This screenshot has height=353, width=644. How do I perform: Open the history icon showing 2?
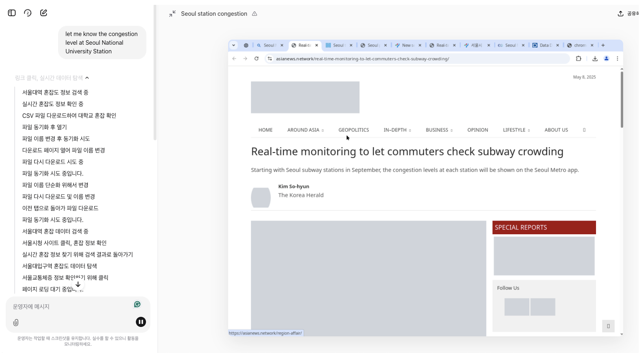click(x=28, y=13)
